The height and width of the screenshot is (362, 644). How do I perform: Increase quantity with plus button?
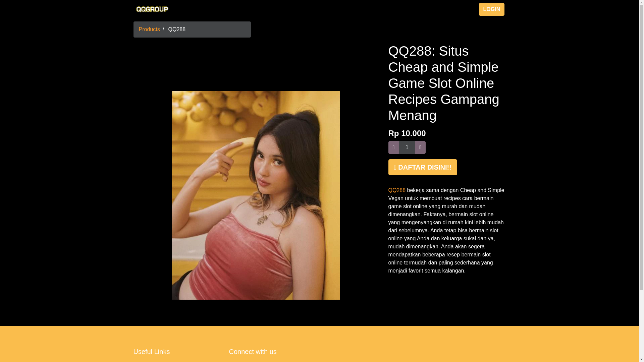pyautogui.click(x=420, y=147)
